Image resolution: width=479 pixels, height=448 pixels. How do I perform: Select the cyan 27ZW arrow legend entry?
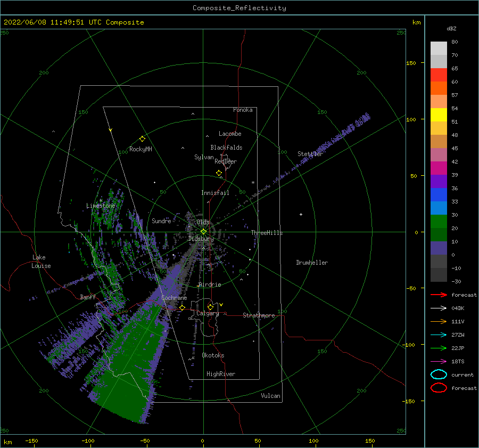[x=439, y=335]
